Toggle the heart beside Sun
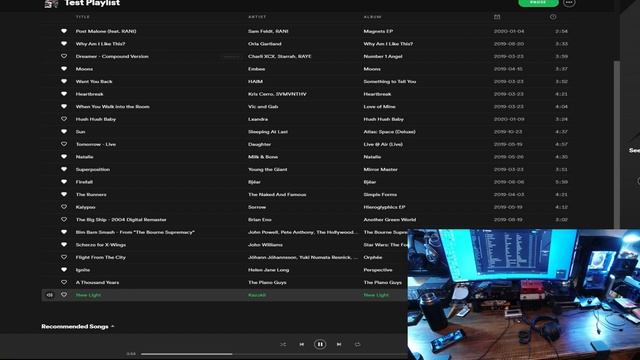The image size is (640, 360). tap(64, 131)
